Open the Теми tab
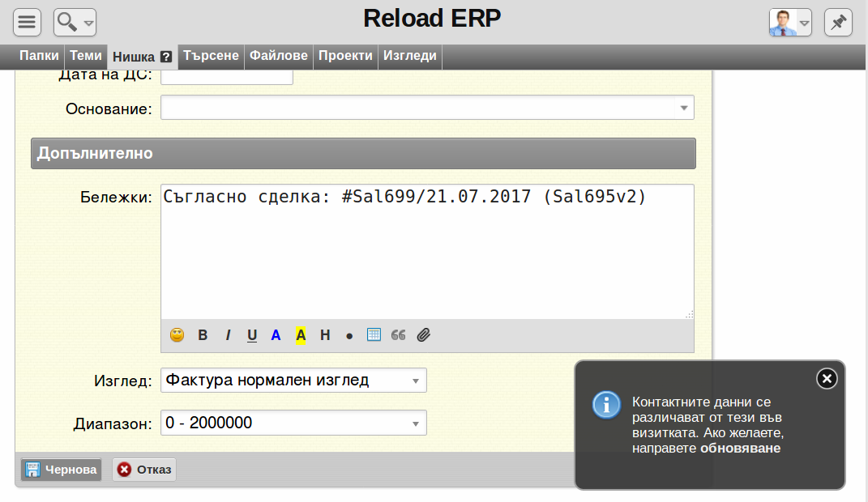The width and height of the screenshot is (868, 502). [x=86, y=56]
